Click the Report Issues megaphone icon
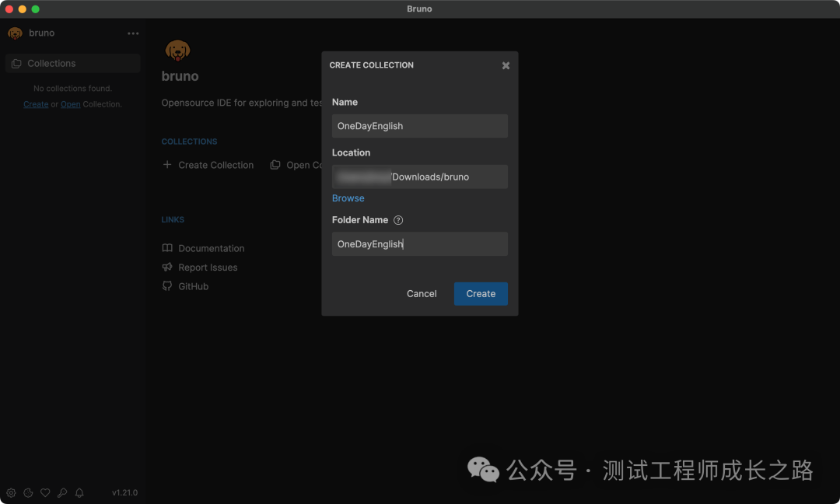The height and width of the screenshot is (504, 840). point(167,267)
